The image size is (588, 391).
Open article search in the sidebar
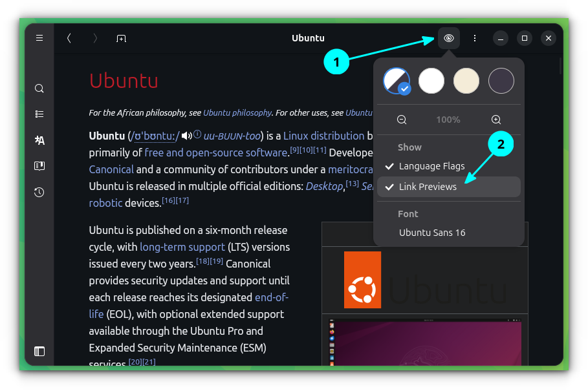coord(39,88)
